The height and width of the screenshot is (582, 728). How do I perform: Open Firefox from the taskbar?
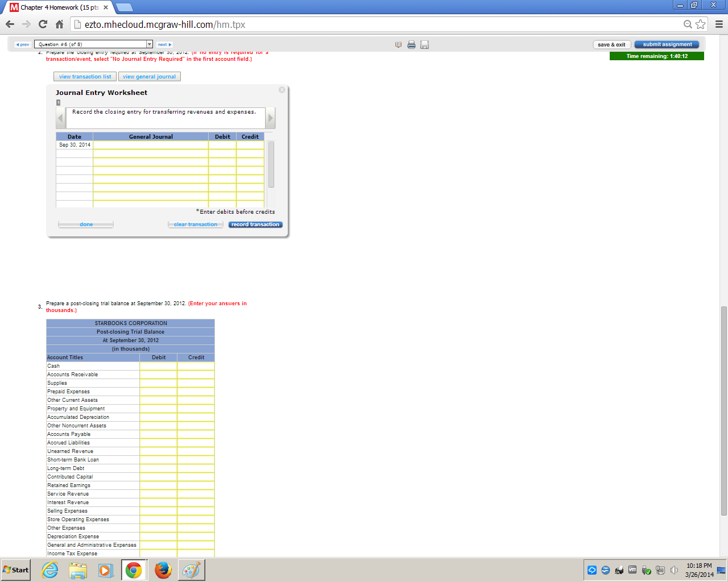click(163, 569)
